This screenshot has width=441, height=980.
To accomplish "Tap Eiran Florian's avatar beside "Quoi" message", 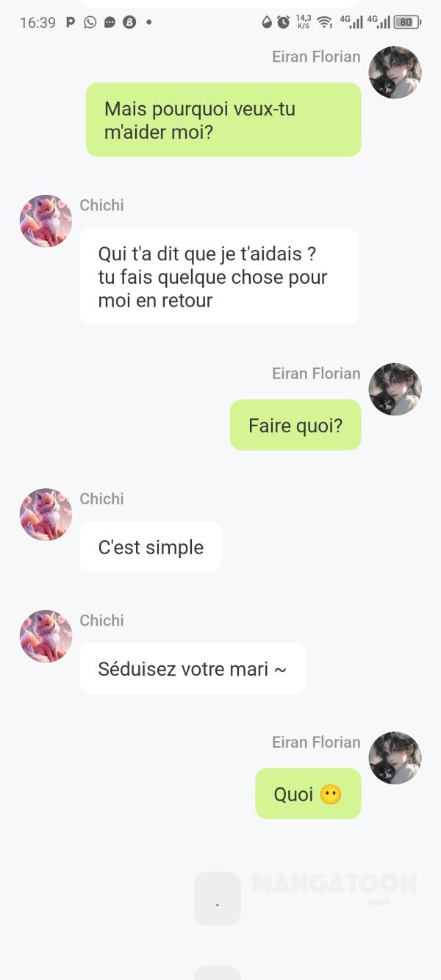I will point(395,758).
